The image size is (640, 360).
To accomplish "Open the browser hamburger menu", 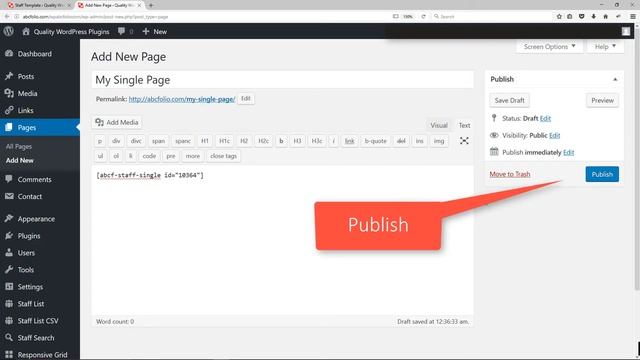I will (633, 16).
